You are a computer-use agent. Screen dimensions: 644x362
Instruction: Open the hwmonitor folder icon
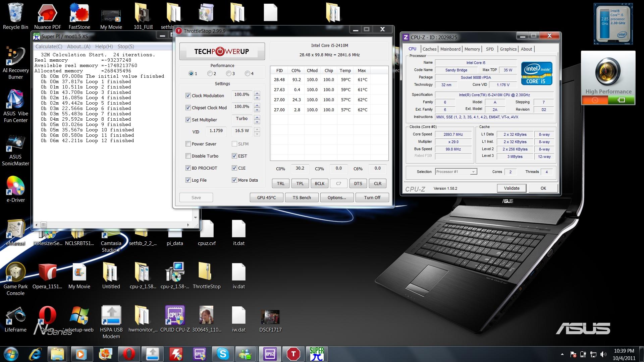click(143, 319)
